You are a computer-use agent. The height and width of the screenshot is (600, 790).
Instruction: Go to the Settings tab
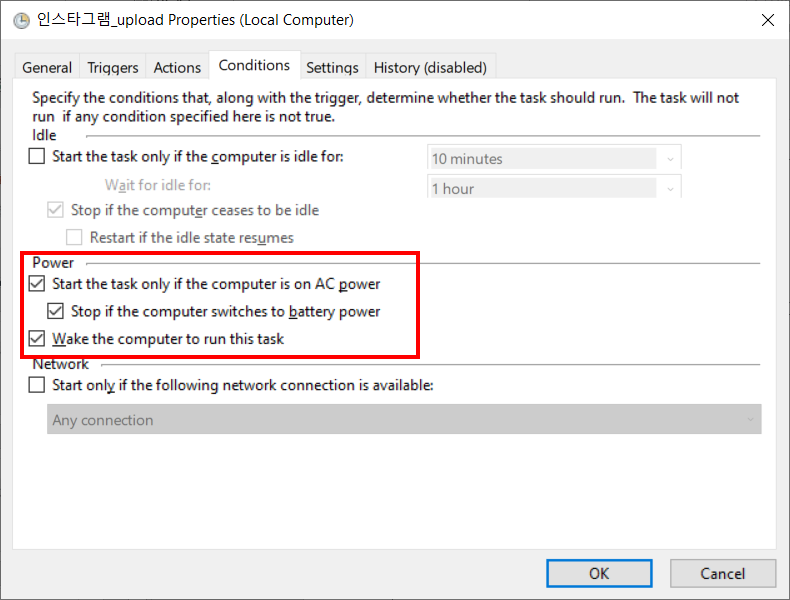tap(332, 68)
